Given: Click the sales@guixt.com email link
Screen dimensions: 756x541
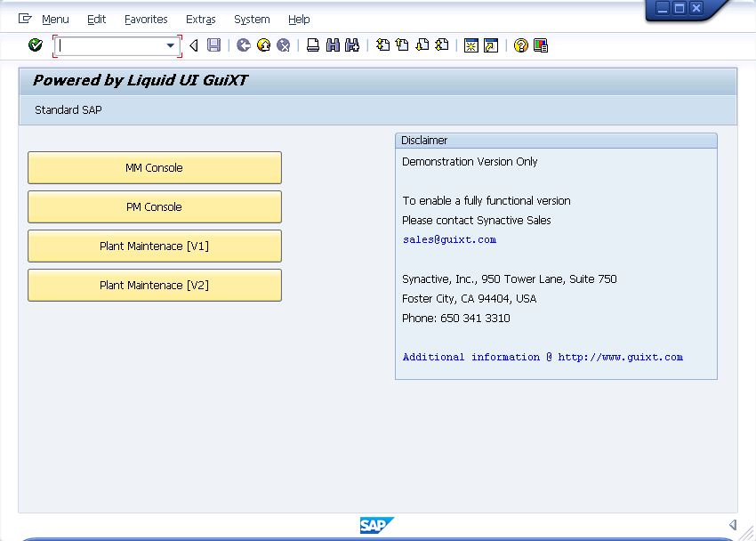Looking at the screenshot, I should point(449,239).
